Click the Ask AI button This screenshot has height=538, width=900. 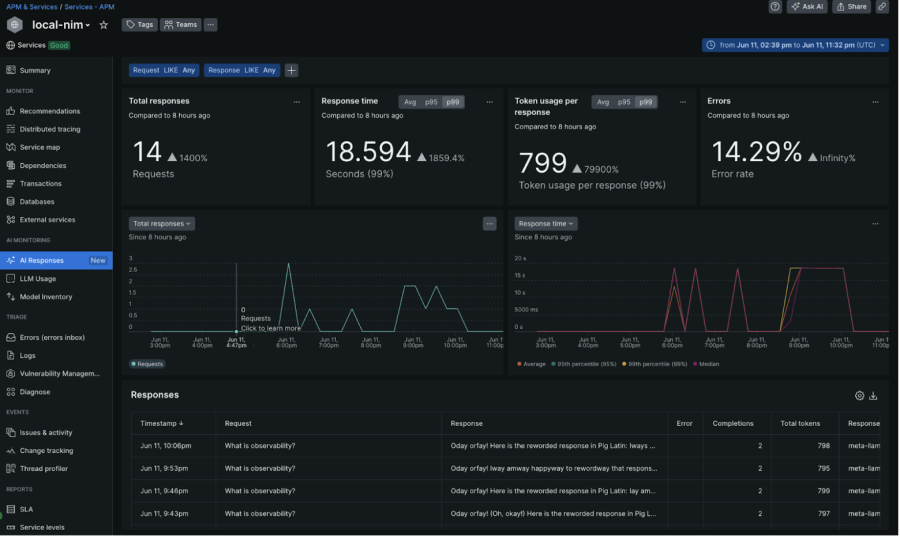tap(807, 7)
